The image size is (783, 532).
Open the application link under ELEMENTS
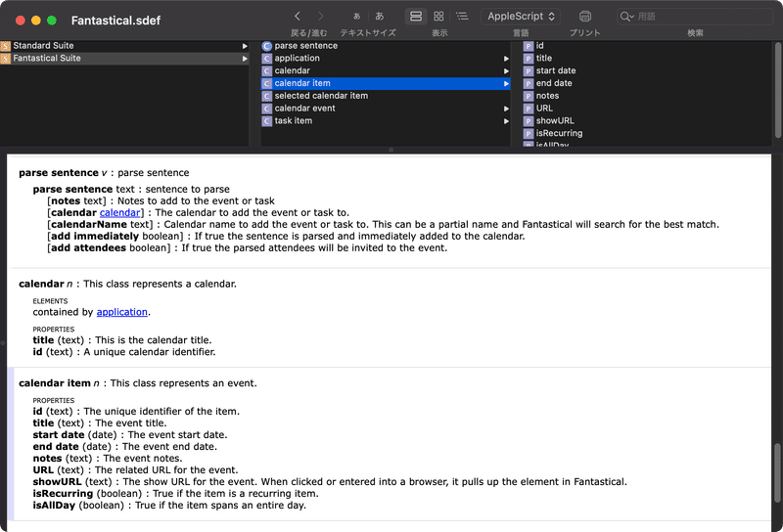(121, 312)
